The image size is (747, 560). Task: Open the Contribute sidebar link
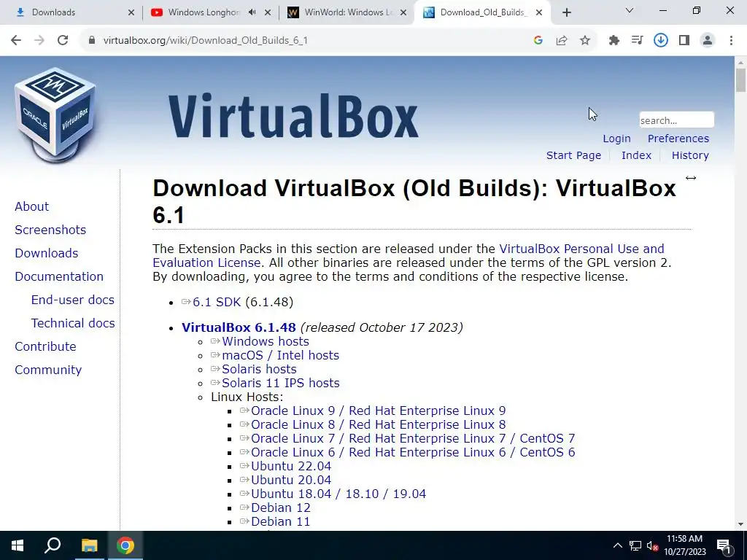[45, 346]
